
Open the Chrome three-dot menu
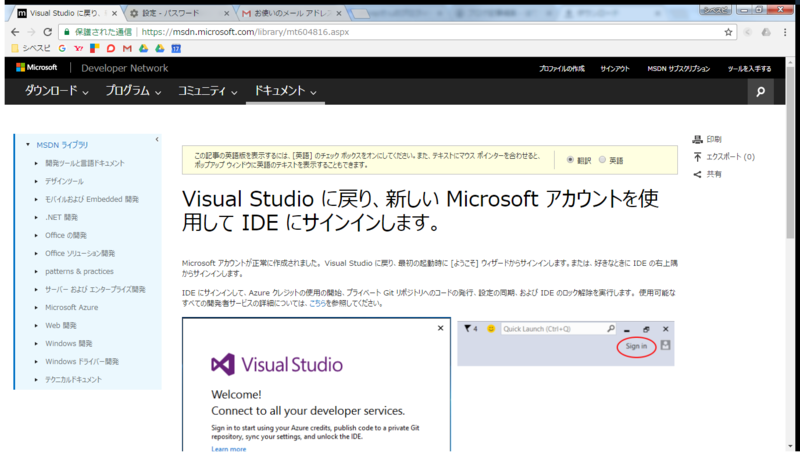point(785,32)
